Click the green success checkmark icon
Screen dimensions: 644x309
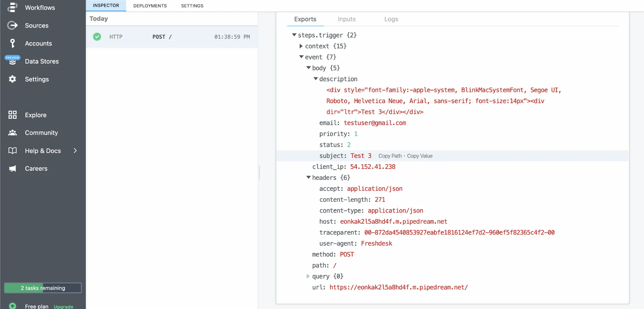click(x=97, y=37)
